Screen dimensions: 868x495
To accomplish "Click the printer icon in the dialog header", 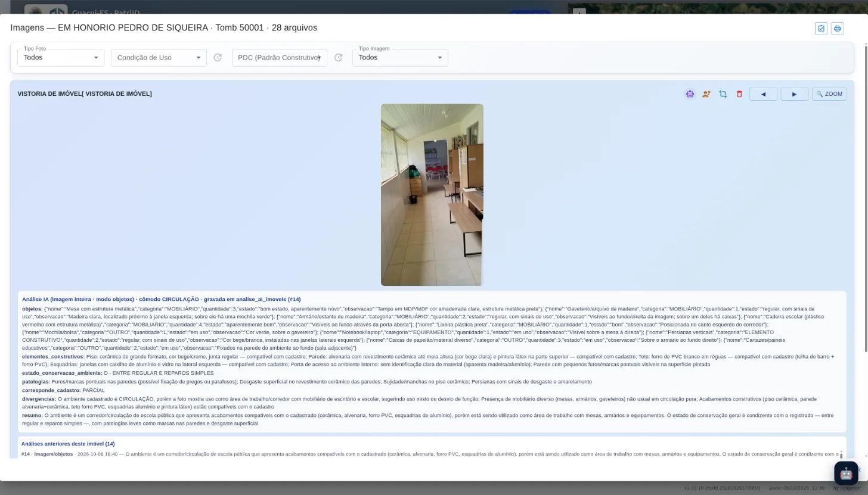I will [x=838, y=29].
